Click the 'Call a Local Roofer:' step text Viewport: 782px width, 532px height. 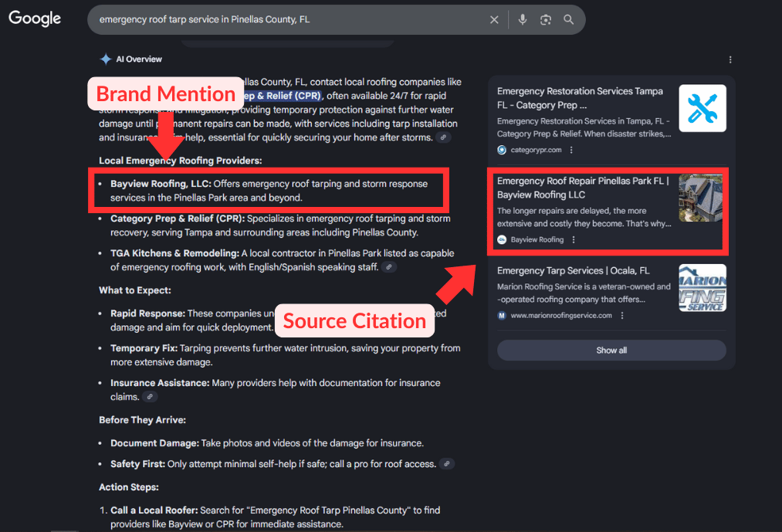[x=154, y=510]
